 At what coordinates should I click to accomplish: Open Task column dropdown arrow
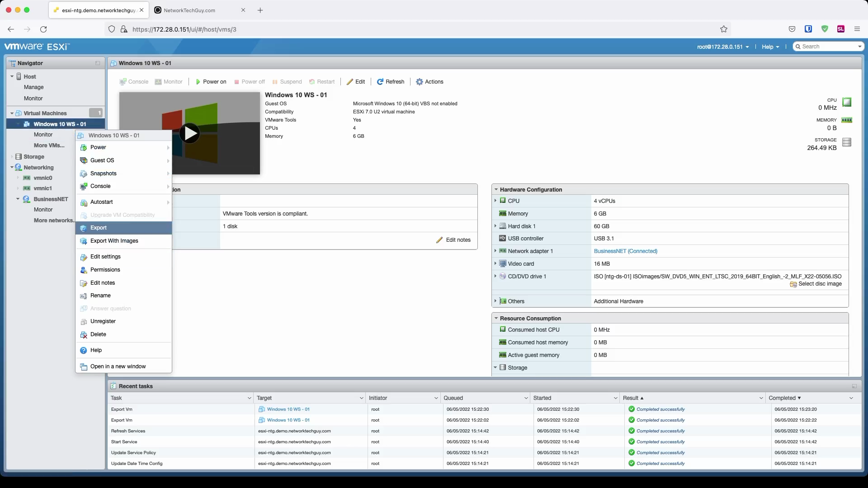(x=250, y=398)
